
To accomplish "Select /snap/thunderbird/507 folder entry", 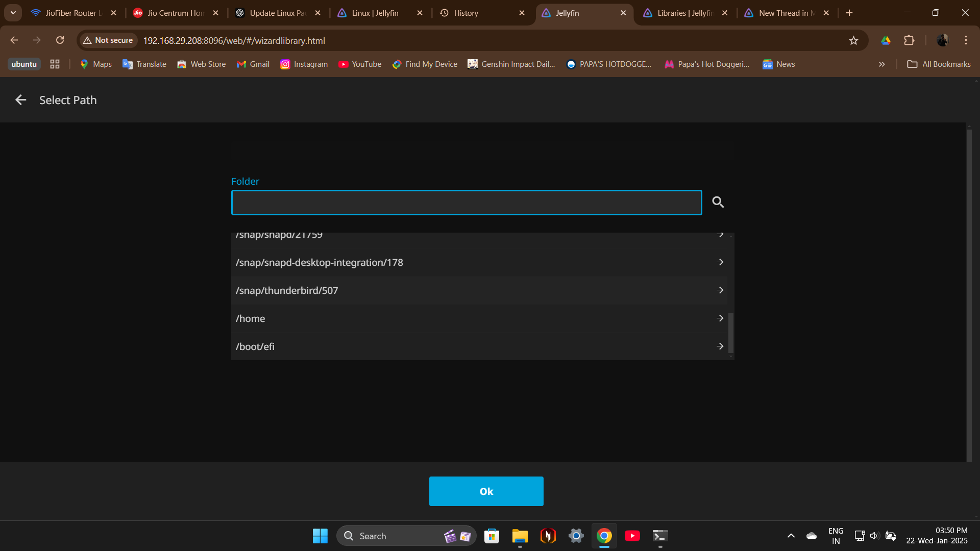I will tap(287, 290).
